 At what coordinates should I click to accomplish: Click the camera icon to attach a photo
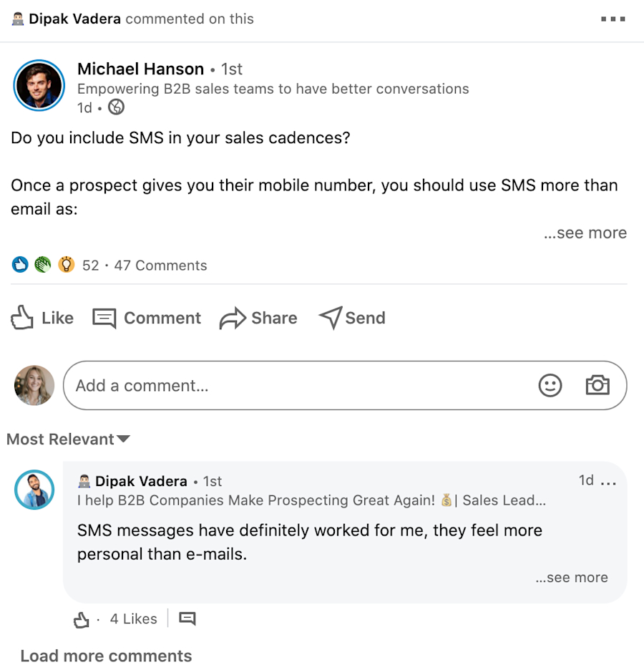coord(597,385)
